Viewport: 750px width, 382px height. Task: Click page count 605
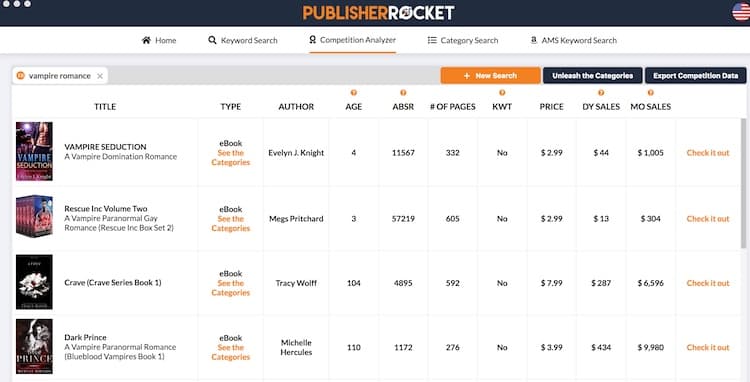click(452, 219)
